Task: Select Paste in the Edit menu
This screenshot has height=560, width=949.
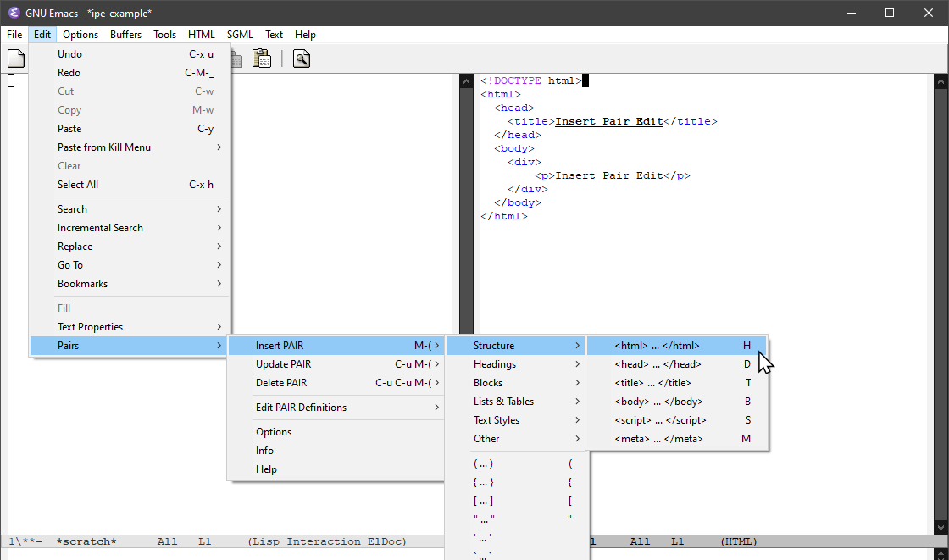Action: point(130,128)
